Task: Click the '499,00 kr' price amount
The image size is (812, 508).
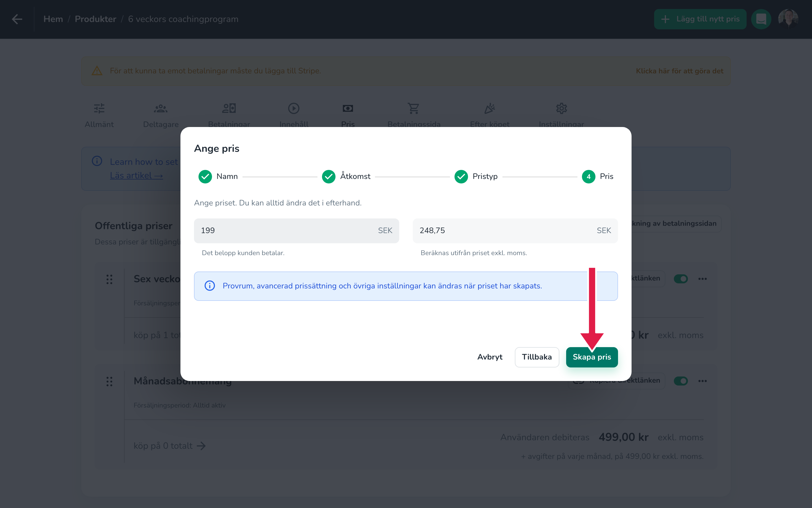Action: click(x=624, y=437)
